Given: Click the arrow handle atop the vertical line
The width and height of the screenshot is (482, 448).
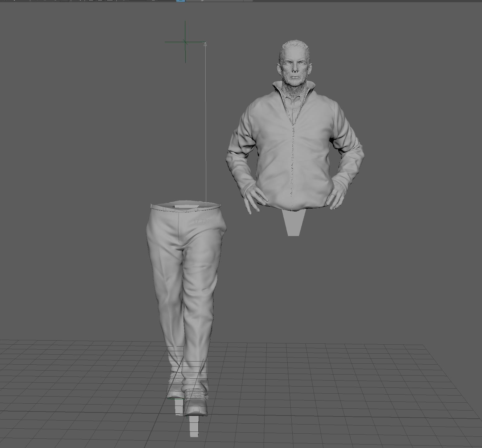Looking at the screenshot, I should pos(205,44).
